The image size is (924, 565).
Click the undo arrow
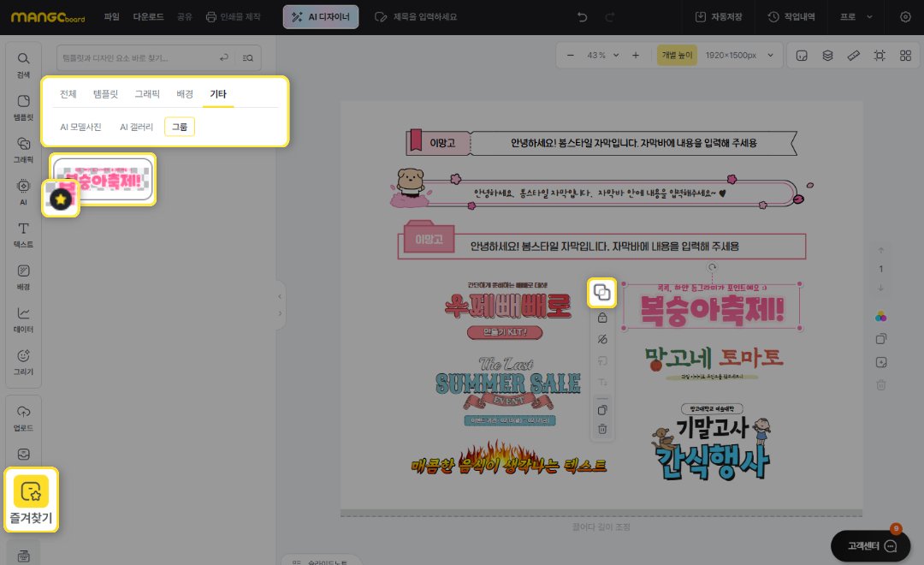coord(583,17)
